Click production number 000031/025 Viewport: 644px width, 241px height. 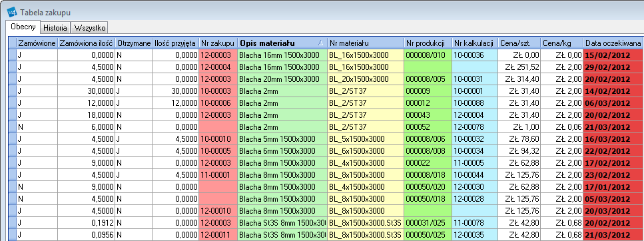[428, 222]
